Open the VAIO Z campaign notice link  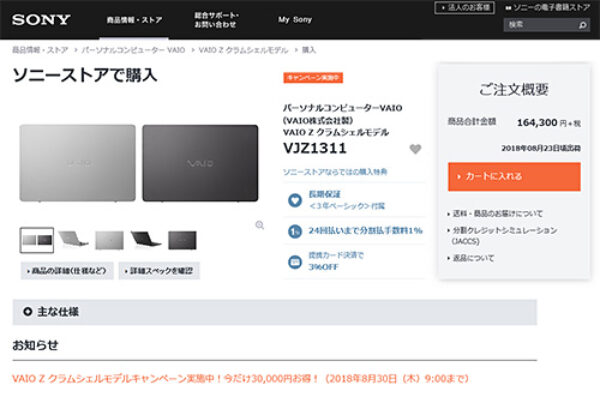tap(240, 379)
